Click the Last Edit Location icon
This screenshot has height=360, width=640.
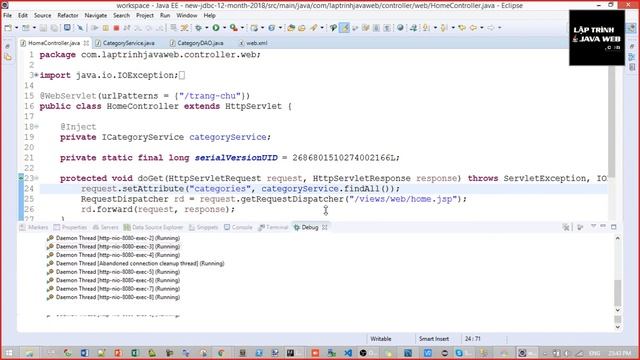pos(462,28)
